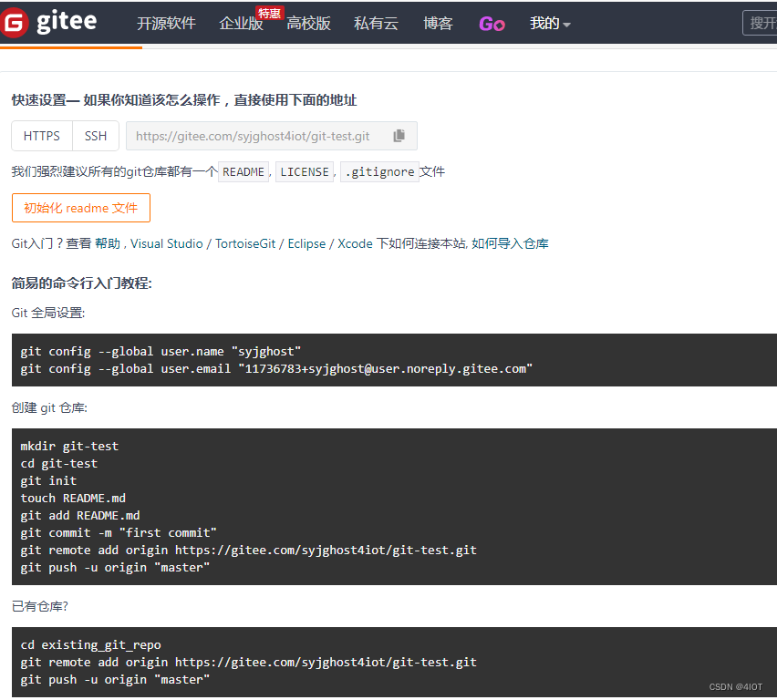This screenshot has width=777, height=700.
Task: Click the Gitee logo icon
Action: click(15, 22)
